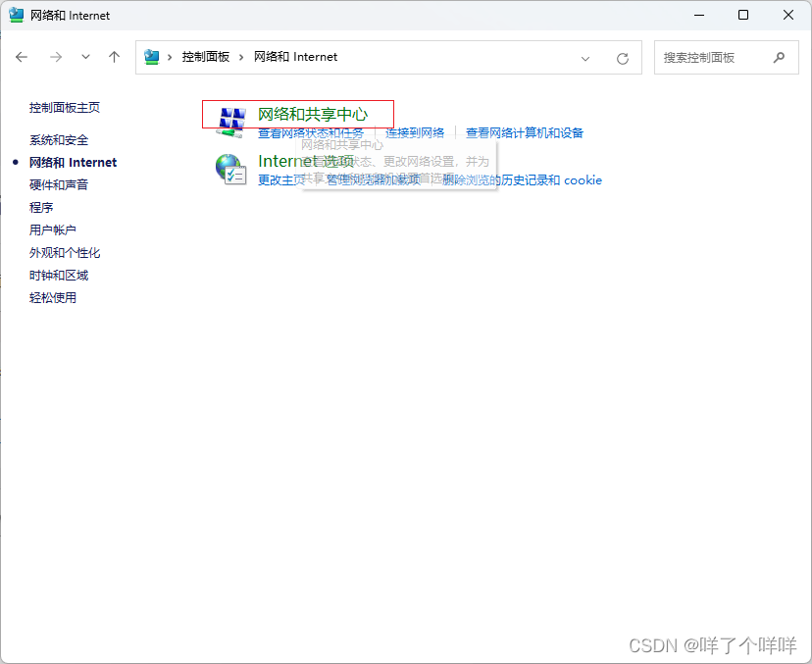Select 网络和 Internet in the sidebar
This screenshot has height=664, width=812.
point(73,163)
